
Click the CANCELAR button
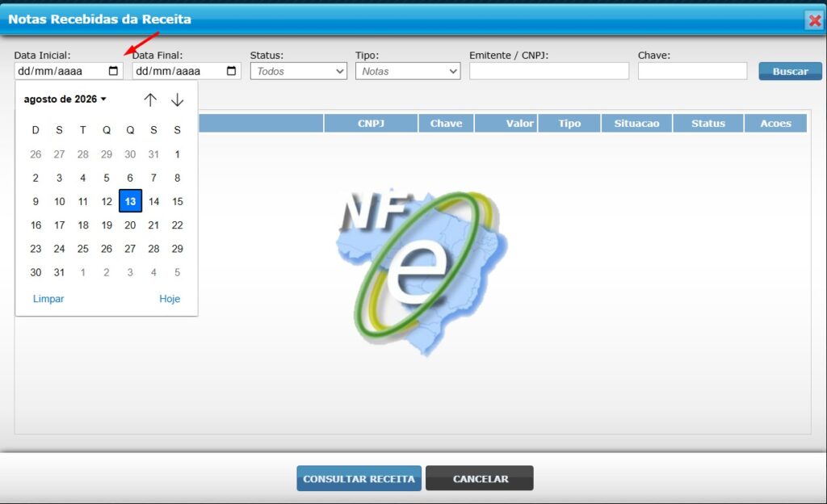pyautogui.click(x=480, y=478)
